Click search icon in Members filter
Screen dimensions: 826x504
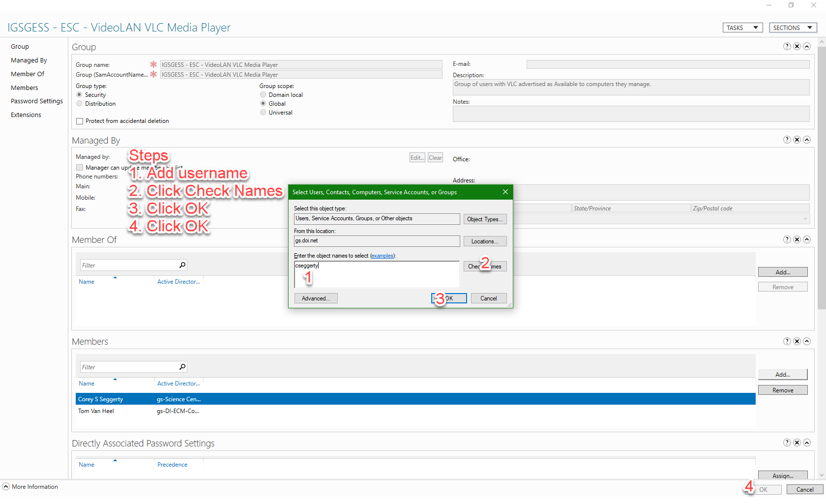pos(182,367)
